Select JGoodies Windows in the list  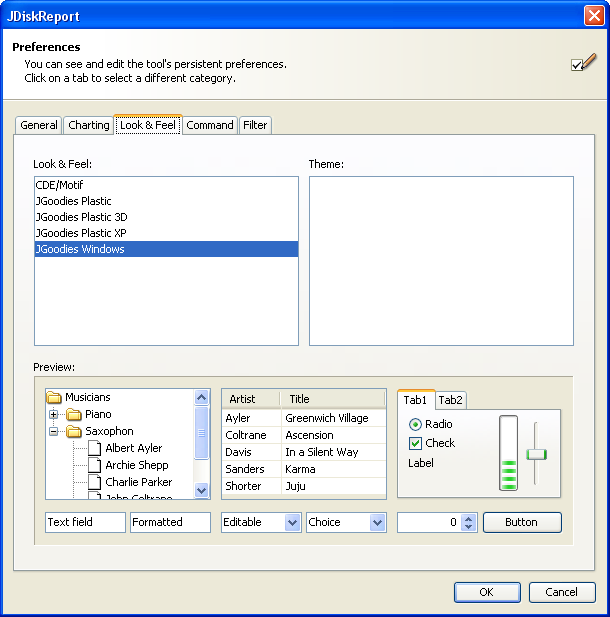click(166, 249)
